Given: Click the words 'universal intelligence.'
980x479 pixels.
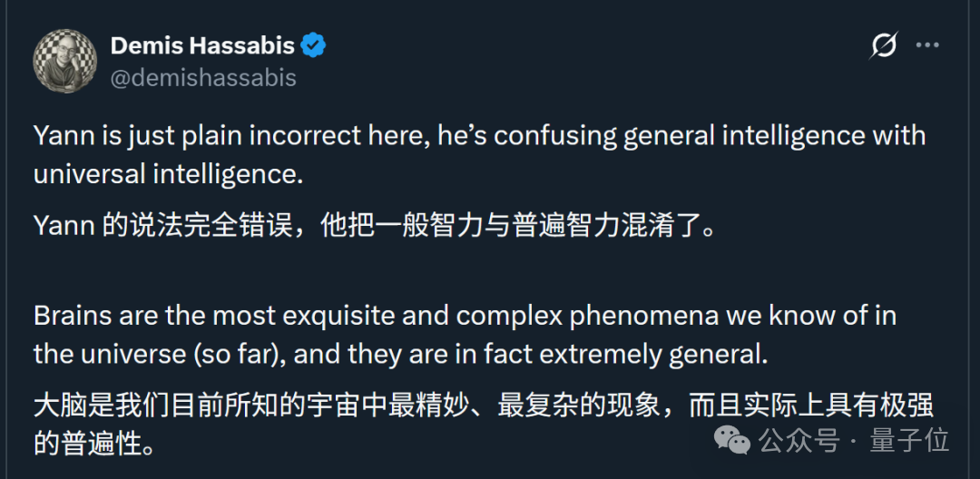Looking at the screenshot, I should coord(168,174).
